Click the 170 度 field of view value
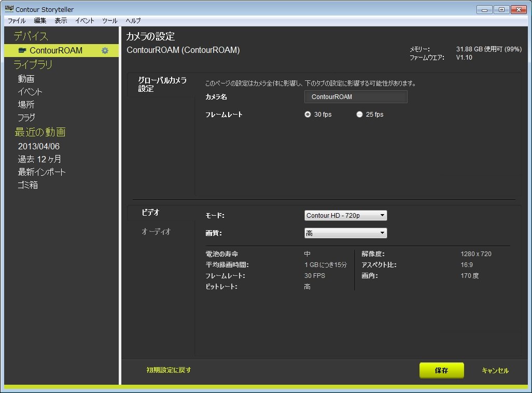Screen dimensions: 532x393 point(470,276)
